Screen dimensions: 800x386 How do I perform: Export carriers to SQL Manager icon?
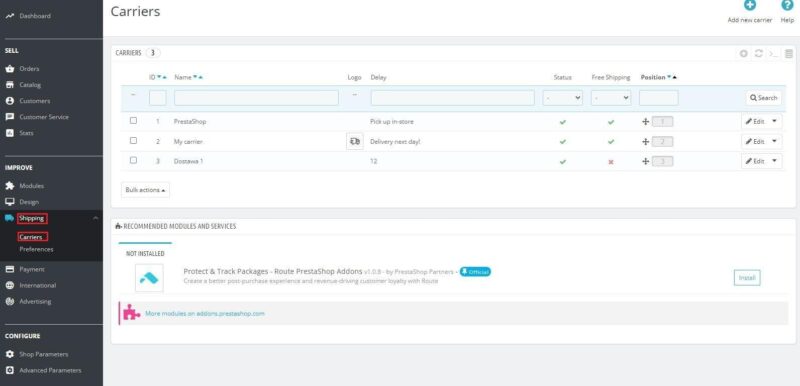pos(789,54)
